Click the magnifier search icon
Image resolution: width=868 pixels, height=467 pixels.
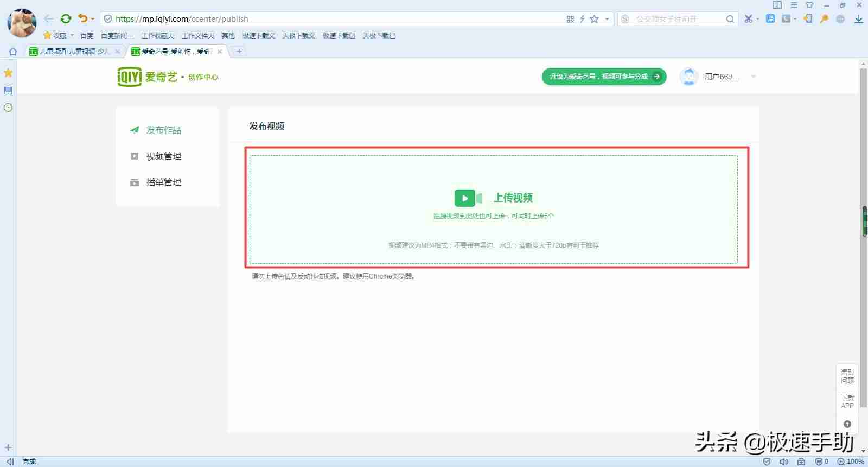(730, 19)
